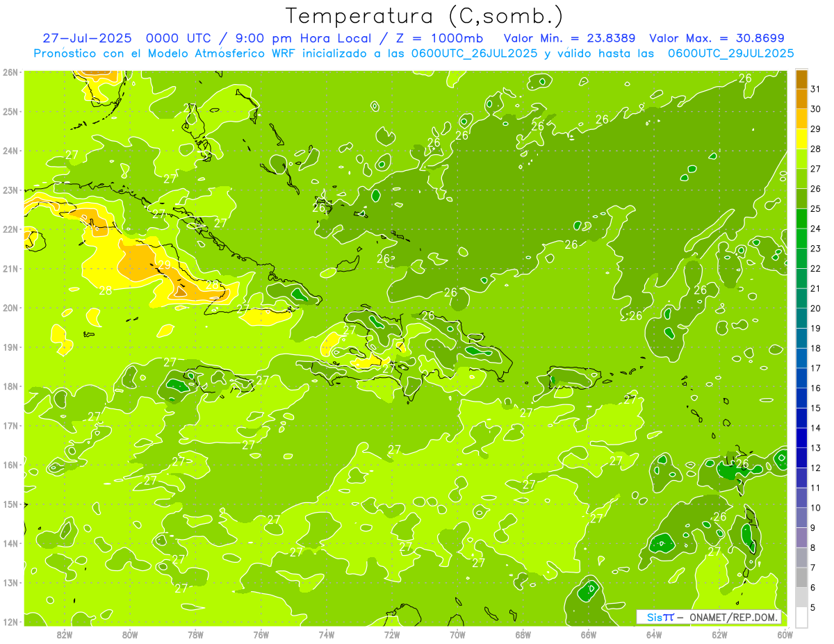Click the "68W" longitude axis label
This screenshot has height=644, width=834.
coord(523,634)
